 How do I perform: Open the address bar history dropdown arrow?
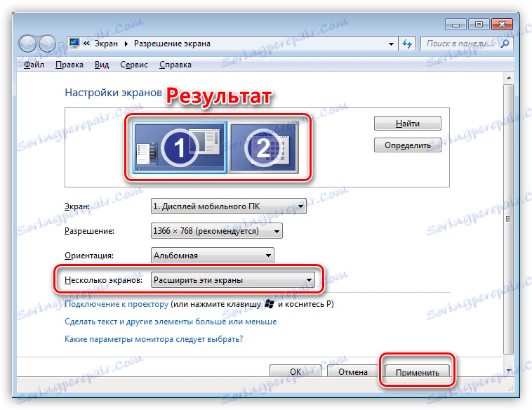click(x=391, y=44)
